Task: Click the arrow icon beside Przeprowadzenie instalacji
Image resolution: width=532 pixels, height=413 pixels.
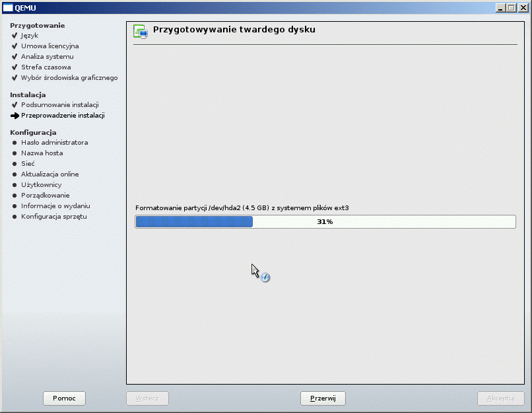Action: (x=15, y=116)
